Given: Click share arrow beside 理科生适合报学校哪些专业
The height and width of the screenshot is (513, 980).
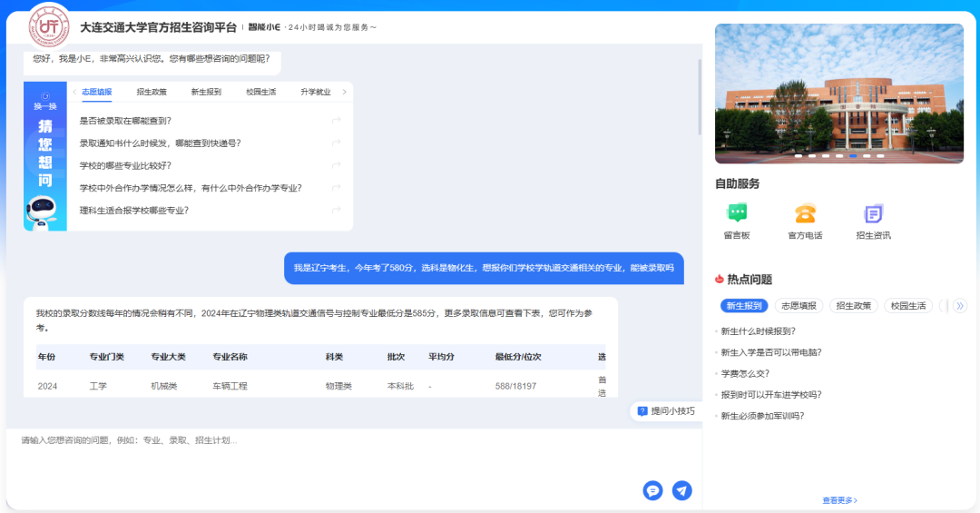Looking at the screenshot, I should (336, 211).
